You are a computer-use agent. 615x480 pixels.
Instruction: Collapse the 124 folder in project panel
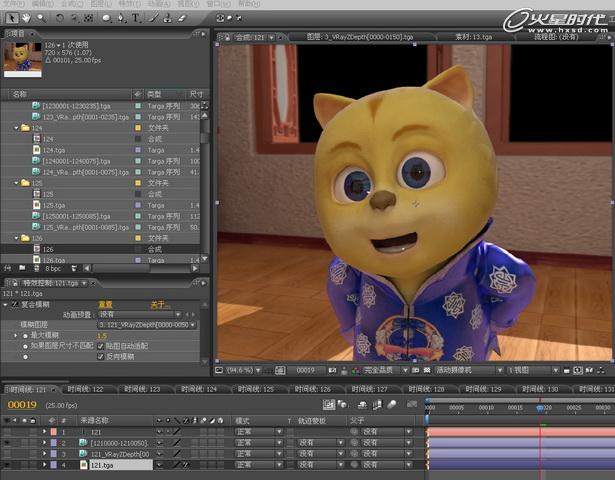coord(16,128)
